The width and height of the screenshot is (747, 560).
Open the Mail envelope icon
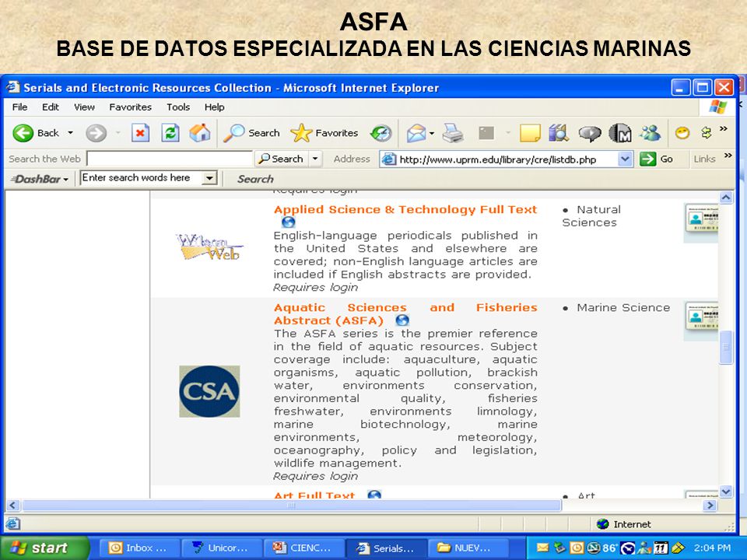(x=416, y=133)
